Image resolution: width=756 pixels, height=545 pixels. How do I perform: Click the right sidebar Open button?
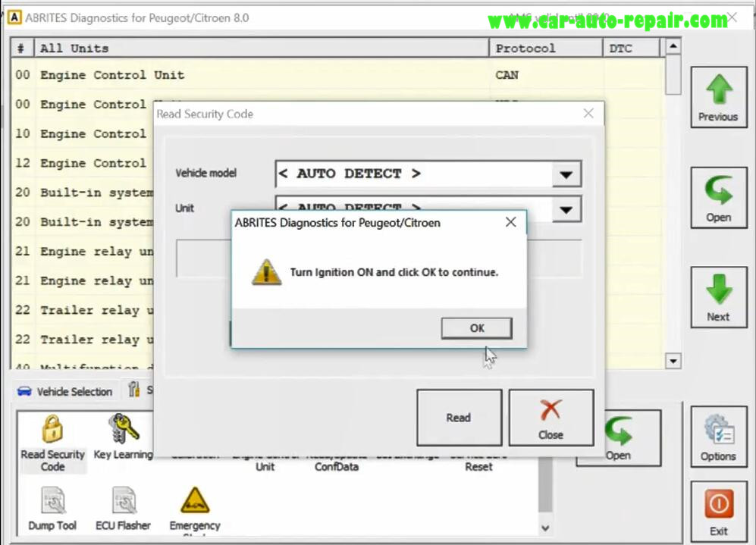718,198
